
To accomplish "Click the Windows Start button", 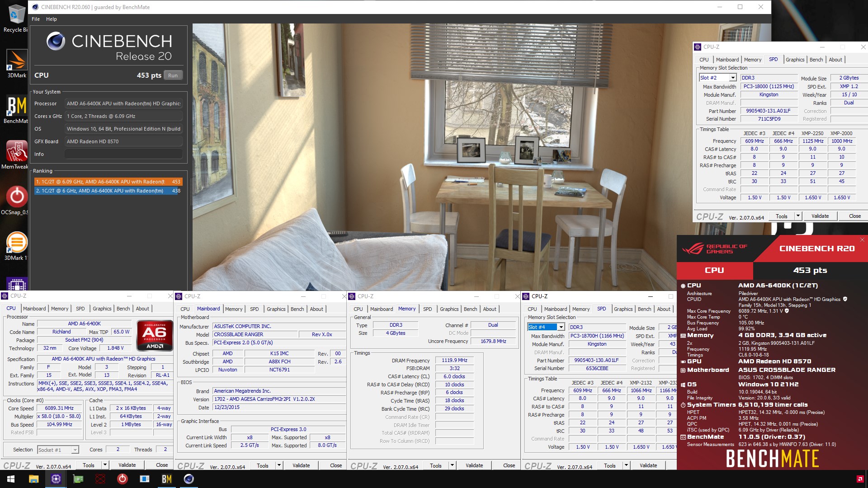I will tap(11, 479).
